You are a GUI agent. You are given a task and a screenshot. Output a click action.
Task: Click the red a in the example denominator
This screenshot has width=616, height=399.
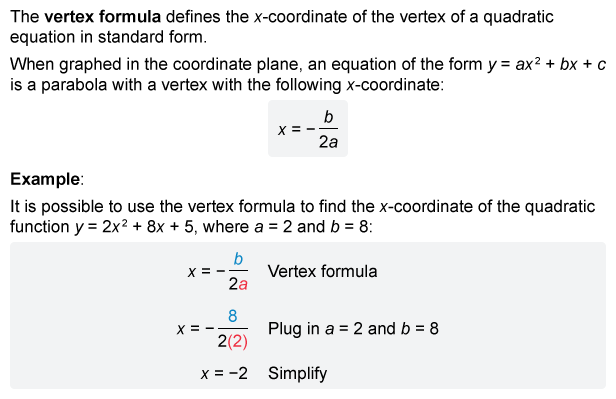pos(243,284)
